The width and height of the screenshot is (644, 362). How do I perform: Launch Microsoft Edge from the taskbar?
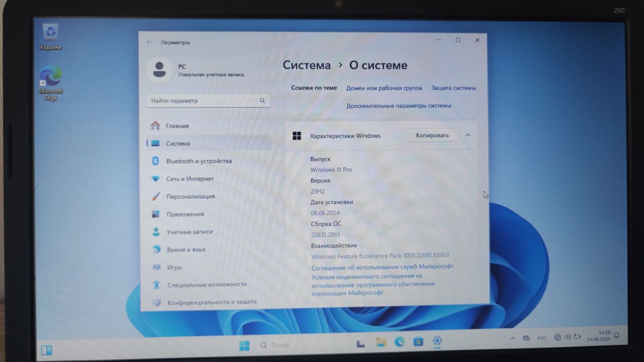(x=400, y=341)
